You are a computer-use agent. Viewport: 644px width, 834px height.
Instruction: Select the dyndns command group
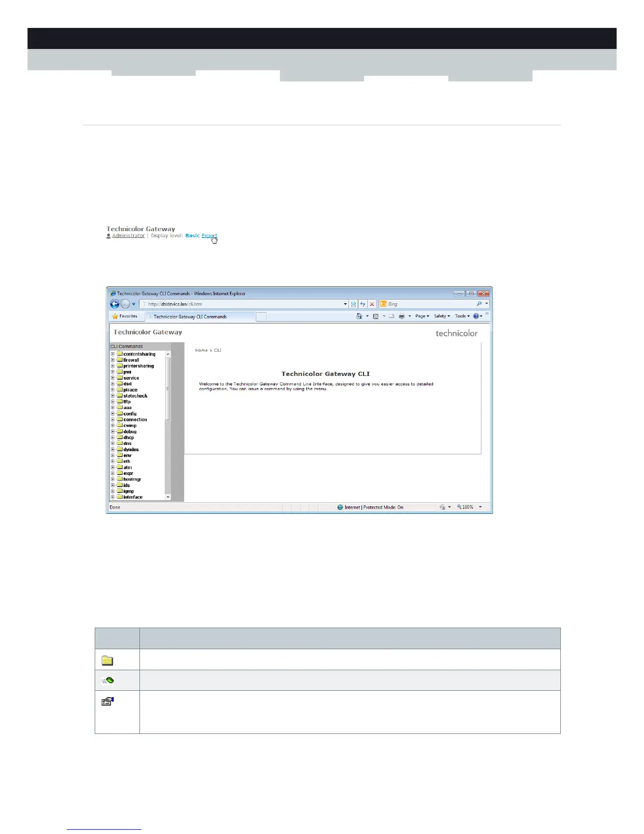(x=131, y=450)
